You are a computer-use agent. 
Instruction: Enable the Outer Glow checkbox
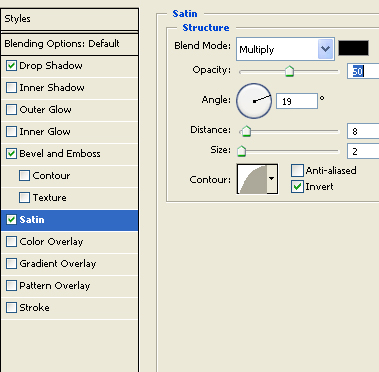(11, 110)
